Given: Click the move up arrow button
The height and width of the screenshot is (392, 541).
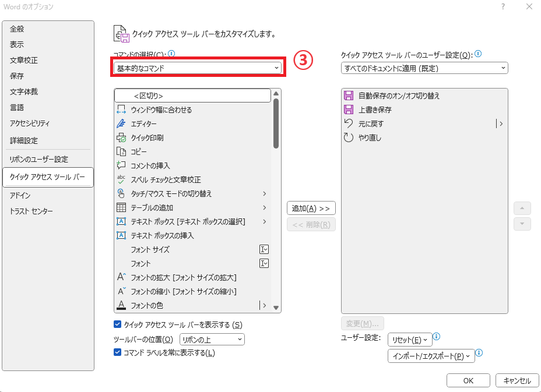Looking at the screenshot, I should click(x=522, y=209).
